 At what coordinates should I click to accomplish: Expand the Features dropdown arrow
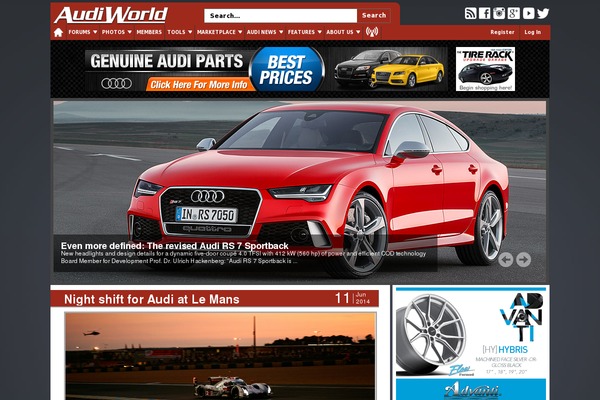pos(320,32)
